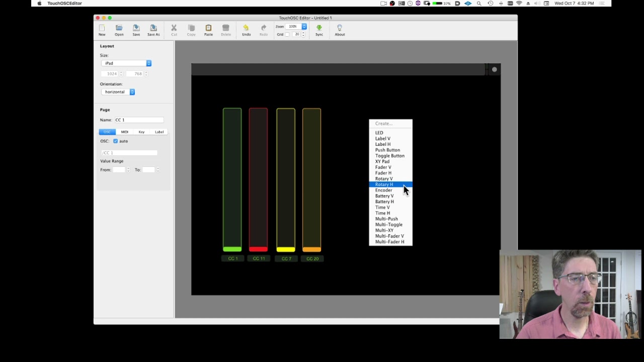Click the page indicator dot on canvas
Screen dimensions: 644x362
tap(494, 69)
